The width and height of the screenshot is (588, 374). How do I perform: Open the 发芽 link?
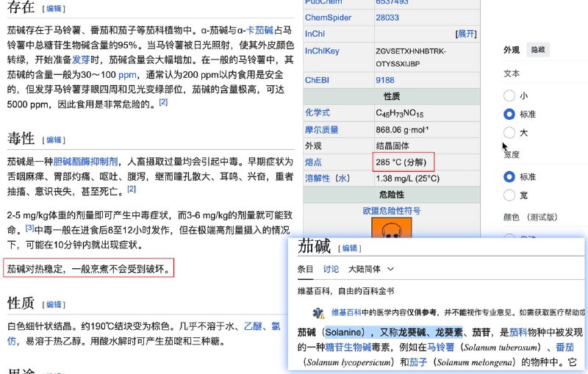(x=81, y=60)
